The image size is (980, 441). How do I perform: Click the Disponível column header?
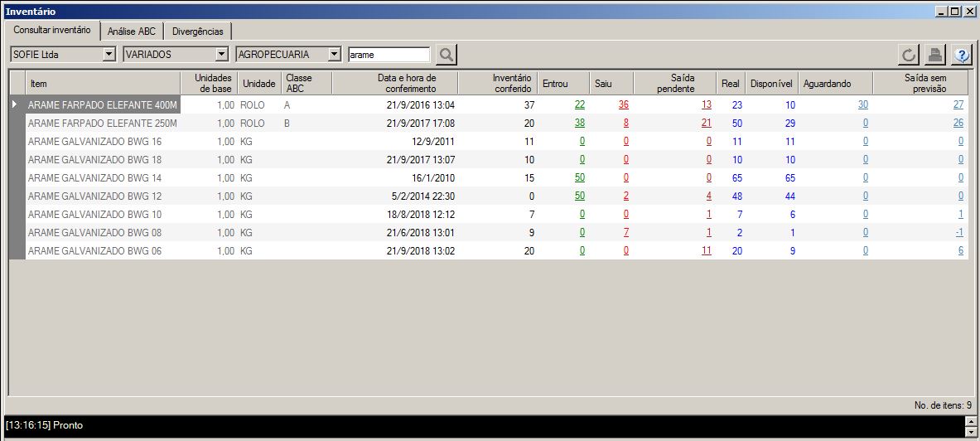(x=770, y=84)
